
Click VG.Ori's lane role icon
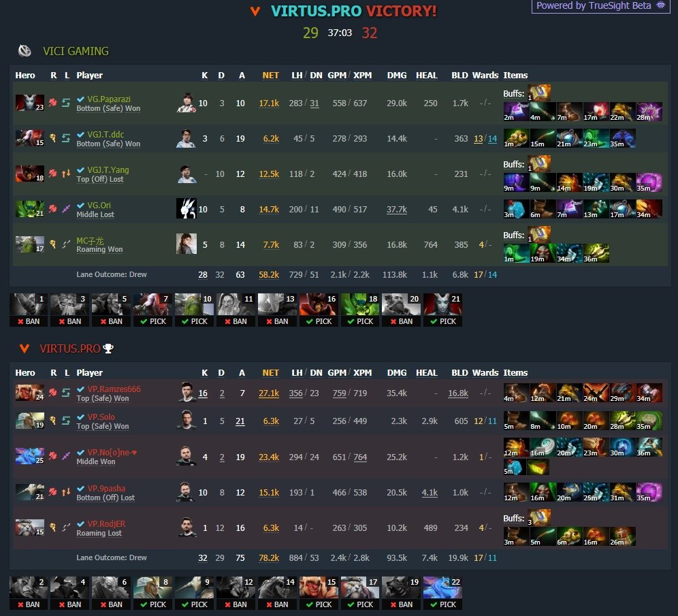coord(66,209)
